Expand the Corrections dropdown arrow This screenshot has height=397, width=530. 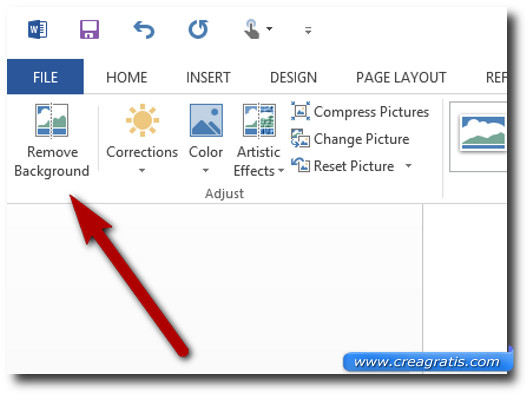pyautogui.click(x=142, y=170)
